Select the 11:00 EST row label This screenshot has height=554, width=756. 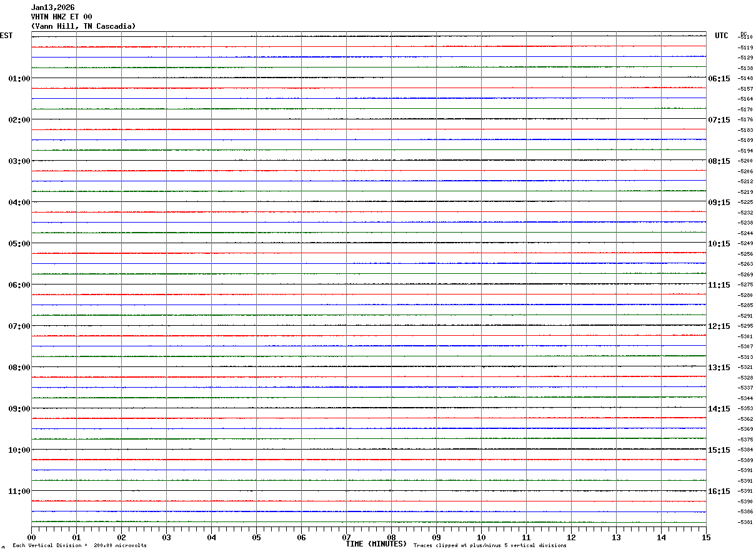pyautogui.click(x=19, y=491)
